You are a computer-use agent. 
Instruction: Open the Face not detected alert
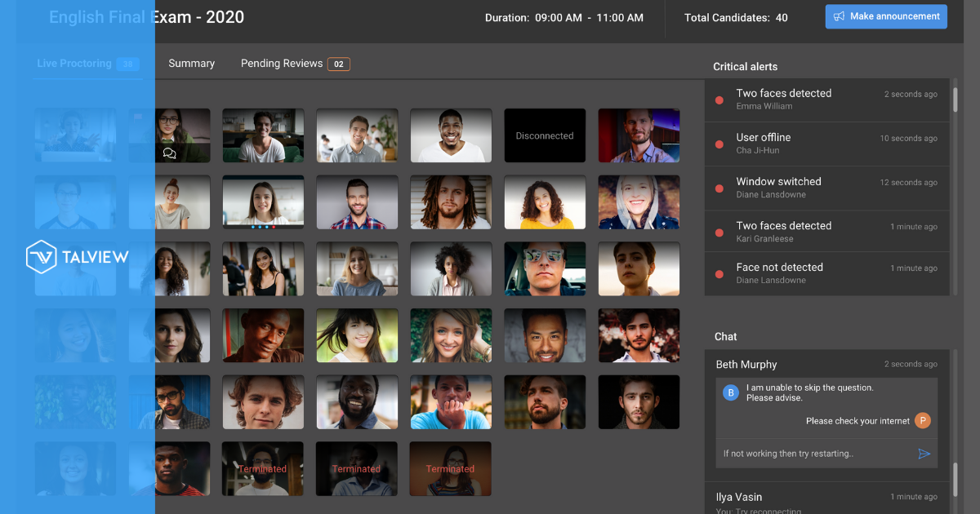pos(779,273)
